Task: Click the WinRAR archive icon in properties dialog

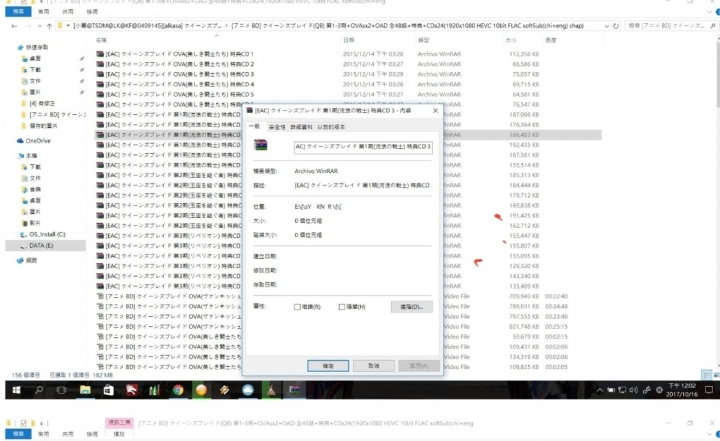Action: 260,145
